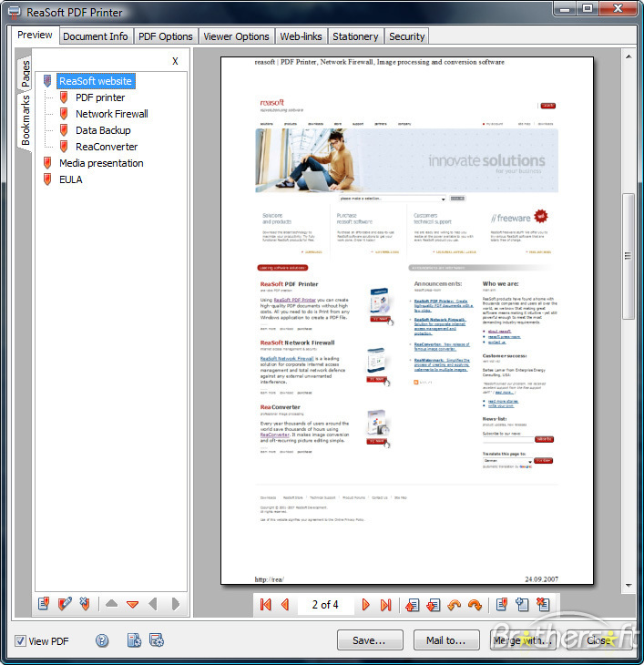Click the Media presentation bookmark flag icon
644x665 pixels.
[x=47, y=163]
